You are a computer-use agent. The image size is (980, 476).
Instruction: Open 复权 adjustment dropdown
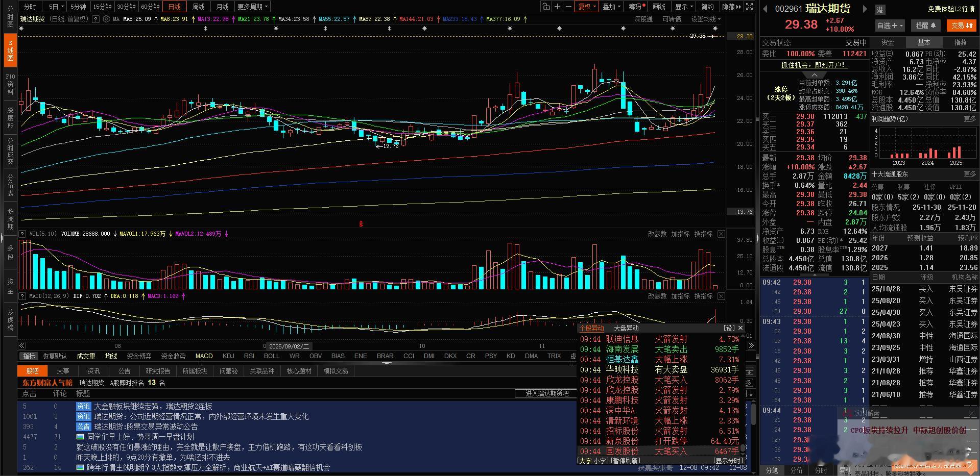pos(587,7)
